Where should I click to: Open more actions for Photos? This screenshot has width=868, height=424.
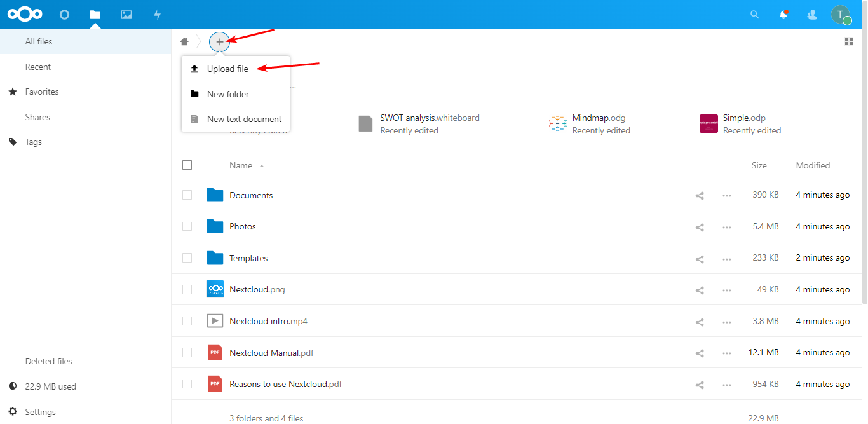click(727, 226)
